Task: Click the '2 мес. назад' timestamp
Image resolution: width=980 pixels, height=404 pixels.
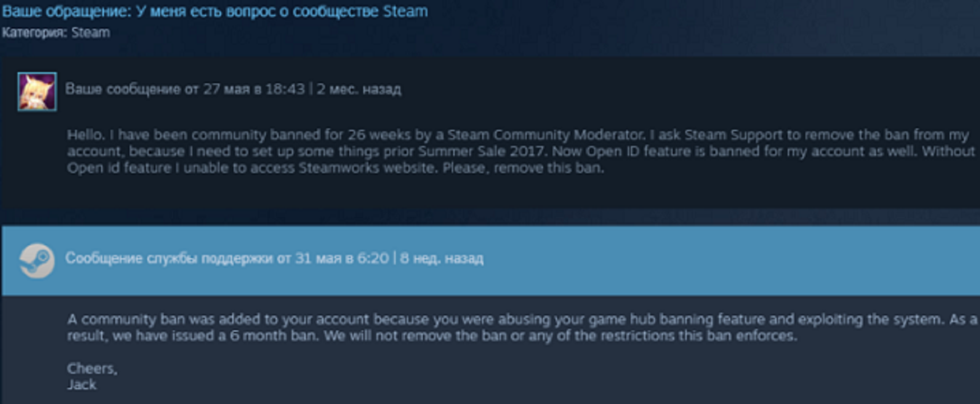Action: click(359, 89)
